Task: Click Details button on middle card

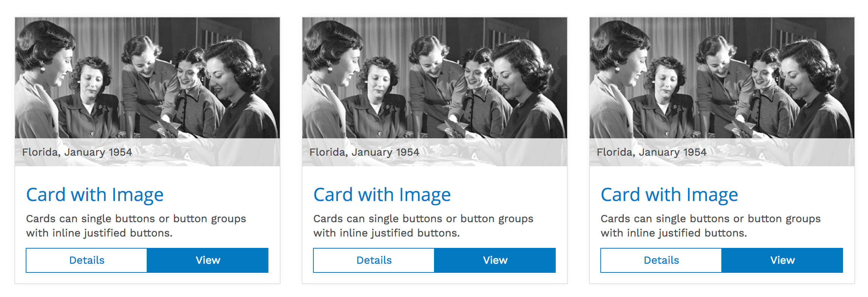Action: click(x=374, y=260)
